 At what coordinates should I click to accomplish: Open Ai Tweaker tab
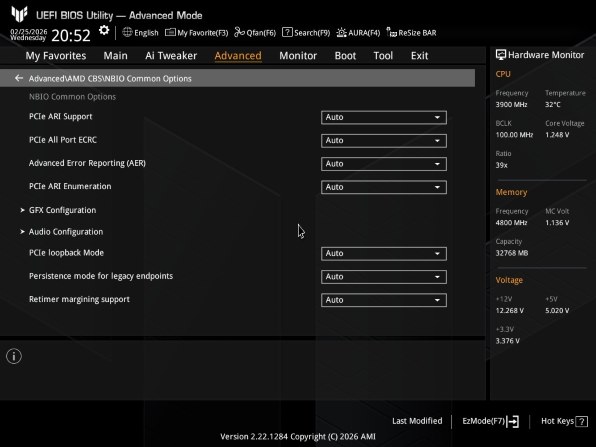pyautogui.click(x=171, y=55)
